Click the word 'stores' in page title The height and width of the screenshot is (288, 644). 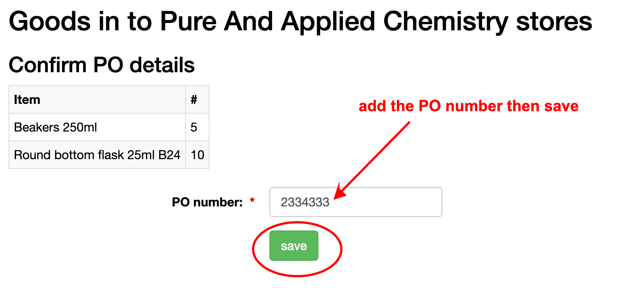point(554,21)
